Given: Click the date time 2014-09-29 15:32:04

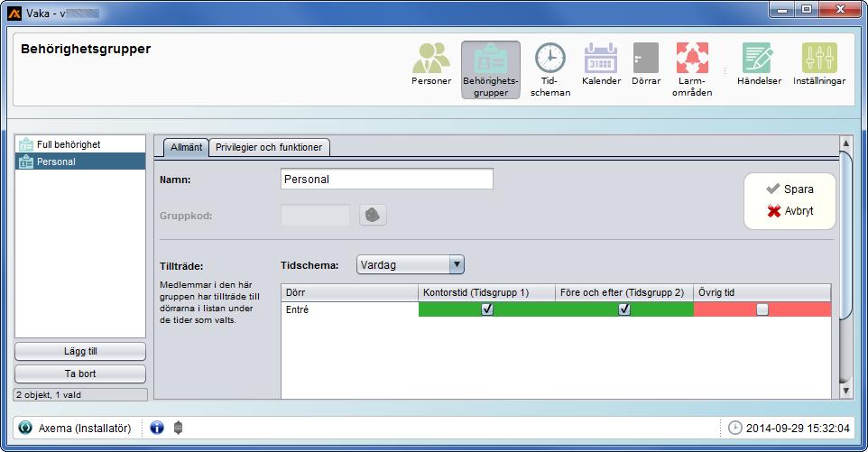Looking at the screenshot, I should click(x=798, y=428).
